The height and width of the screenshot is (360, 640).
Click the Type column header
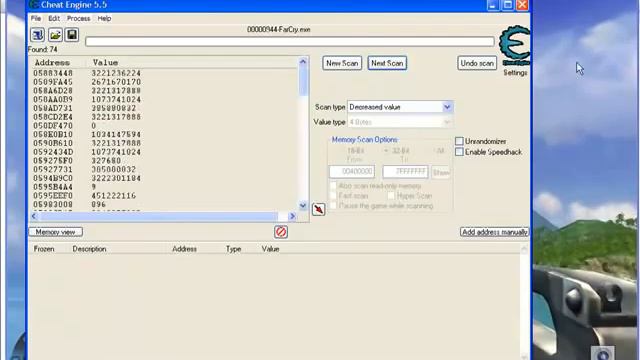click(233, 249)
